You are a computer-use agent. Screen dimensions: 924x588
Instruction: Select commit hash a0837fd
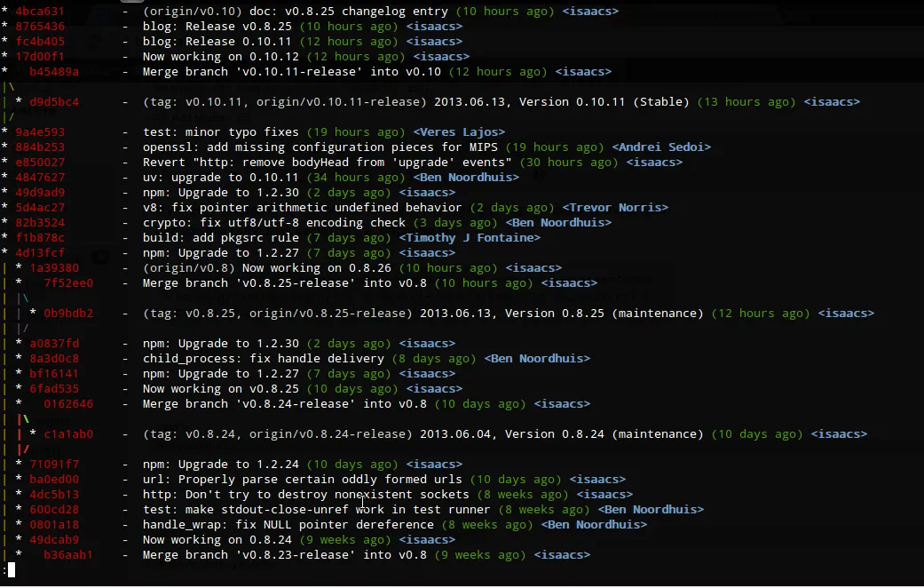[54, 344]
